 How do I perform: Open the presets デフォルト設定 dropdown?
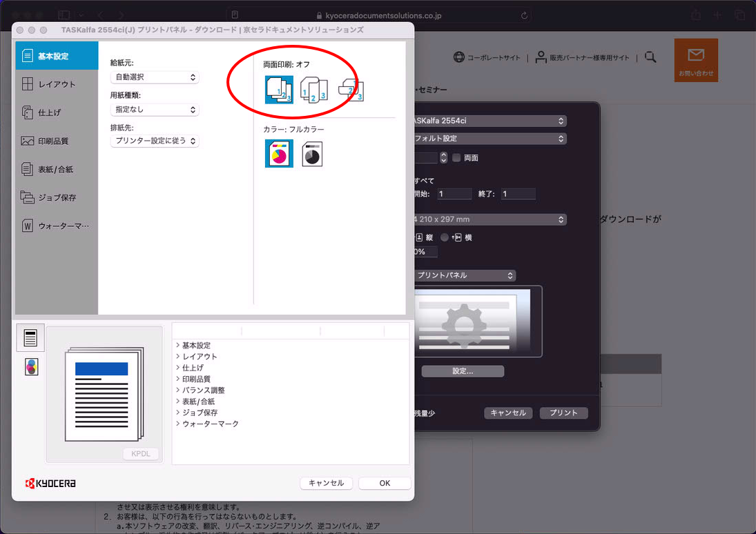490,139
